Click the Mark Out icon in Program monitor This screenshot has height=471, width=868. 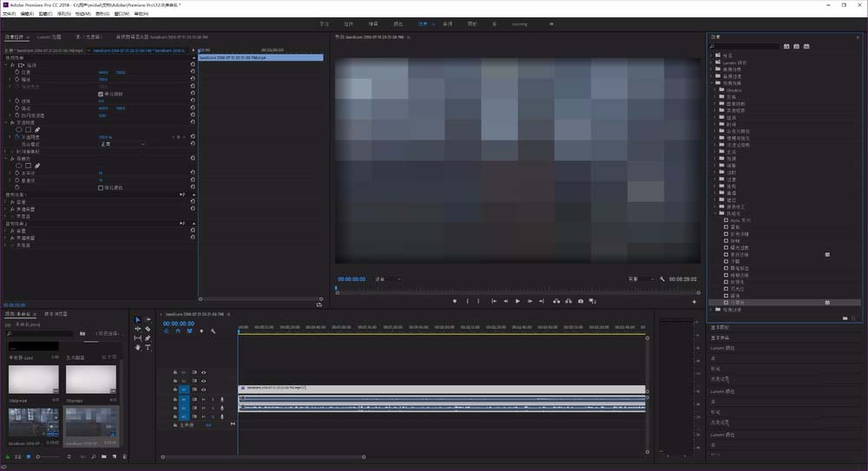pyautogui.click(x=479, y=301)
